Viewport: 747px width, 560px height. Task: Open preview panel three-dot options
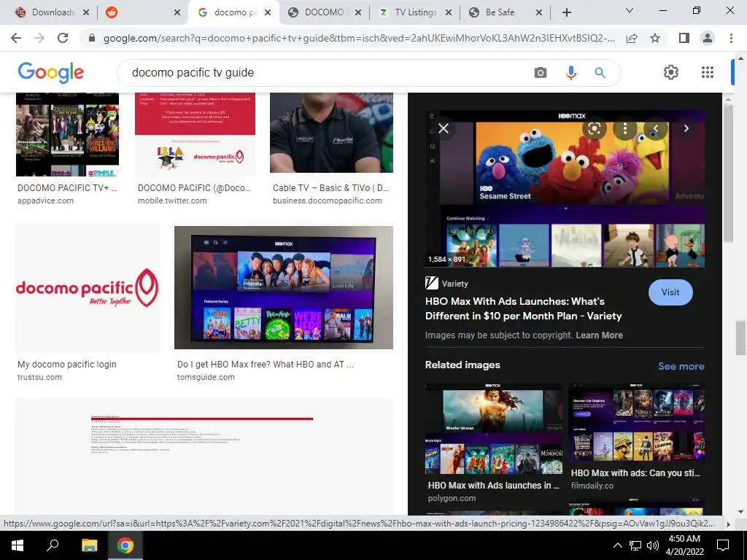(x=625, y=128)
